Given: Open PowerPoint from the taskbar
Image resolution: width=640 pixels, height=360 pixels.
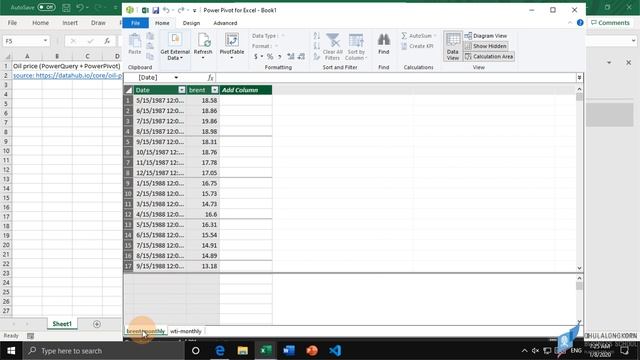Looking at the screenshot, I should tap(312, 351).
